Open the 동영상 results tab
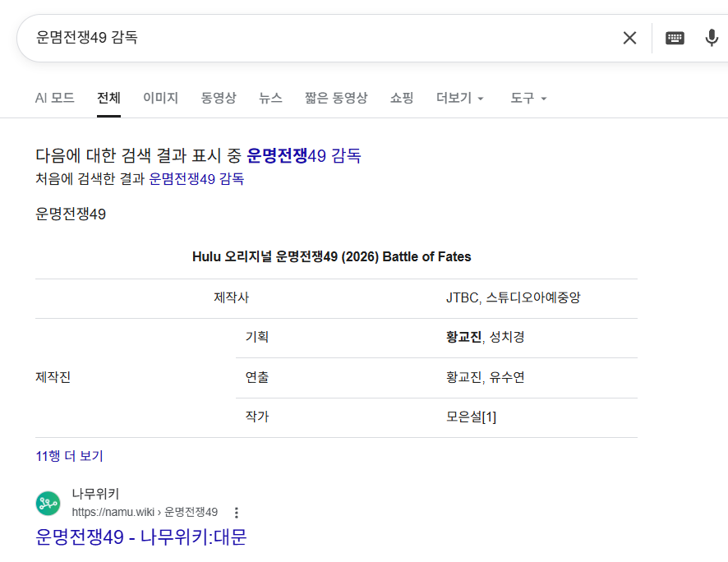 [219, 99]
